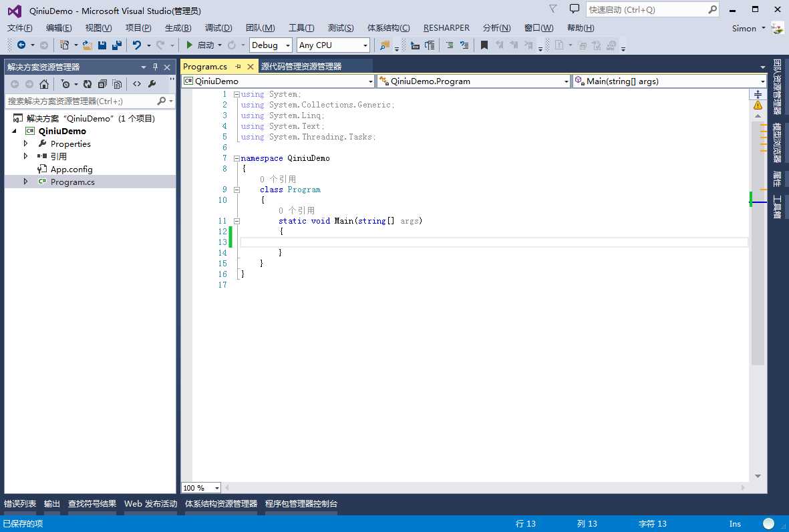This screenshot has width=789, height=532.
Task: Open the Simon account dropdown
Action: tap(749, 28)
